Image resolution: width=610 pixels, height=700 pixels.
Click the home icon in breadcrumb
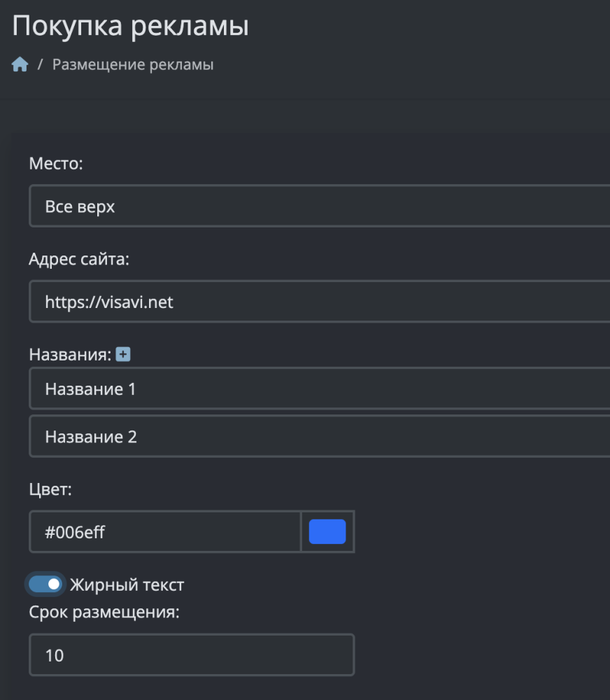20,65
